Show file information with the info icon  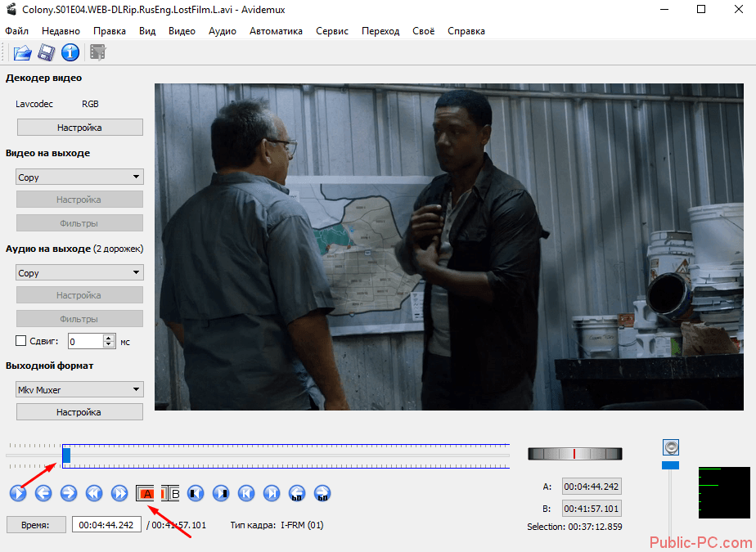pyautogui.click(x=71, y=53)
